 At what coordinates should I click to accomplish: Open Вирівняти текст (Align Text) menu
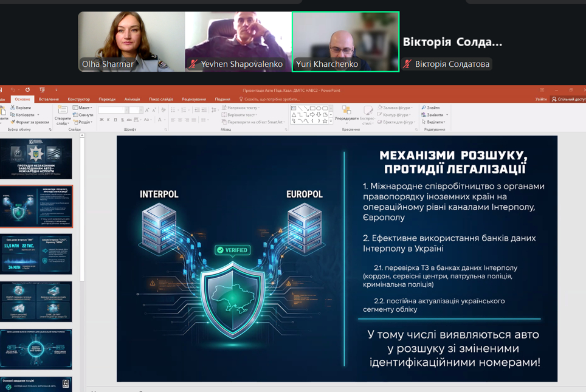pyautogui.click(x=240, y=115)
